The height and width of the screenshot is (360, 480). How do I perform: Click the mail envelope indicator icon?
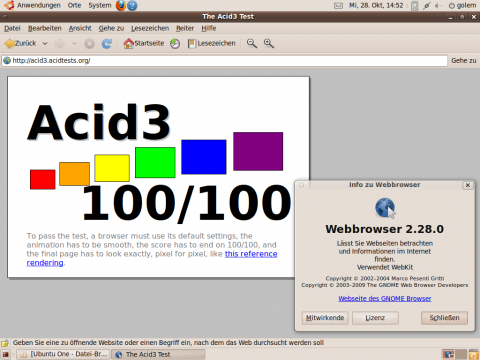click(338, 5)
